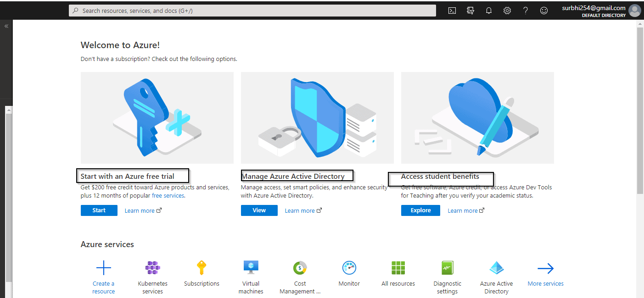The height and width of the screenshot is (298, 644).
Task: Select the Kubernetes services icon
Action: coord(152,268)
